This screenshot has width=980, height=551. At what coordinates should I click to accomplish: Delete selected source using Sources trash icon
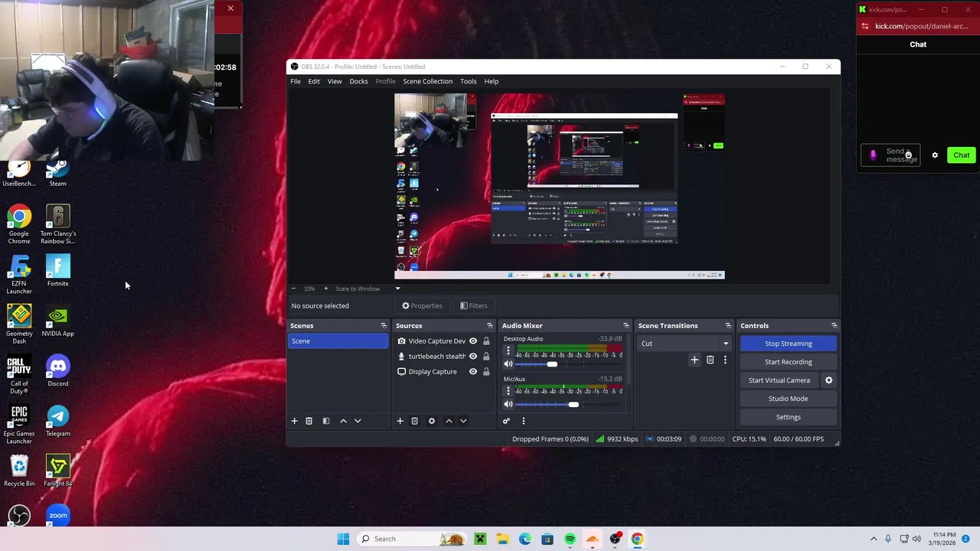point(414,421)
